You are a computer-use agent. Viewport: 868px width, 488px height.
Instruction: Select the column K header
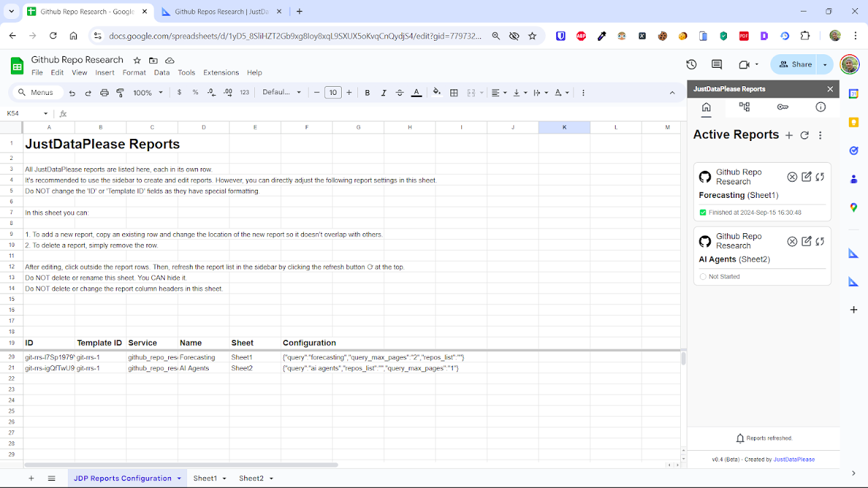point(564,127)
